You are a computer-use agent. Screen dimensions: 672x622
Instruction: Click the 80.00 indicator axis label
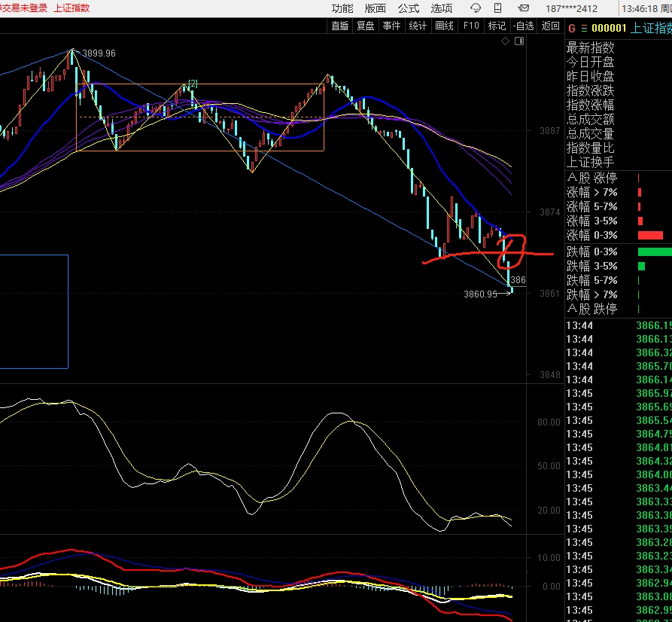pos(549,422)
